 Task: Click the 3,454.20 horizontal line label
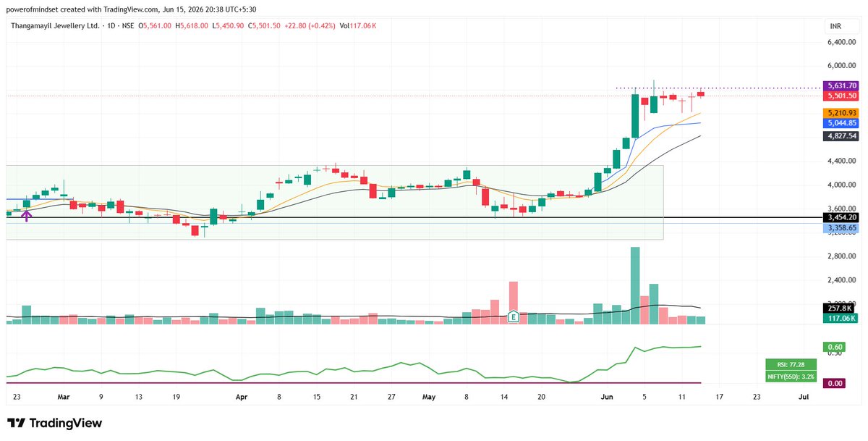pyautogui.click(x=841, y=217)
